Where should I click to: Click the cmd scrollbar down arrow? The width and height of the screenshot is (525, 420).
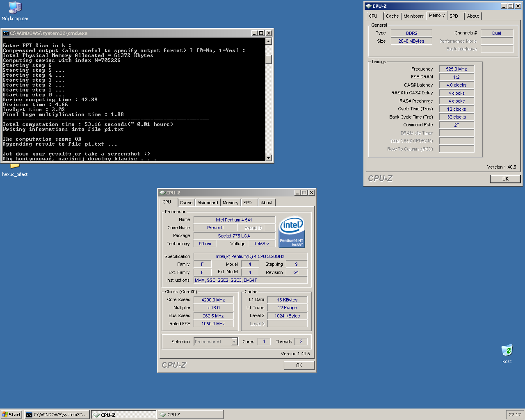click(269, 158)
